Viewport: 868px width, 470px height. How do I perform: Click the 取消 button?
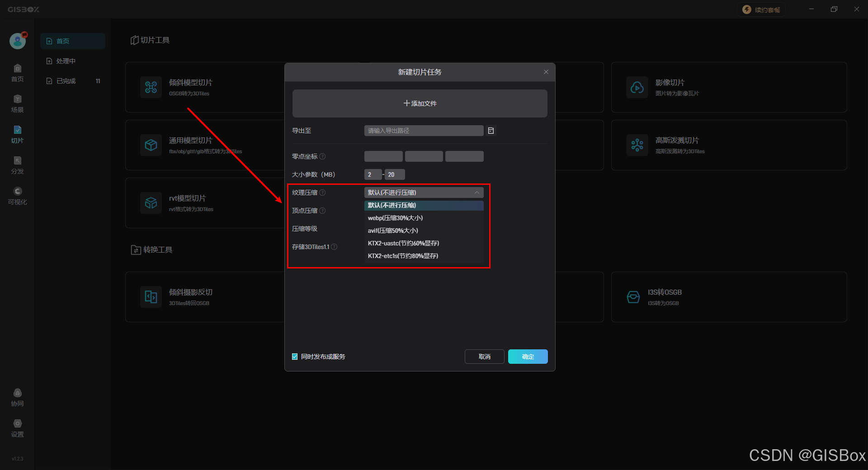coord(485,357)
